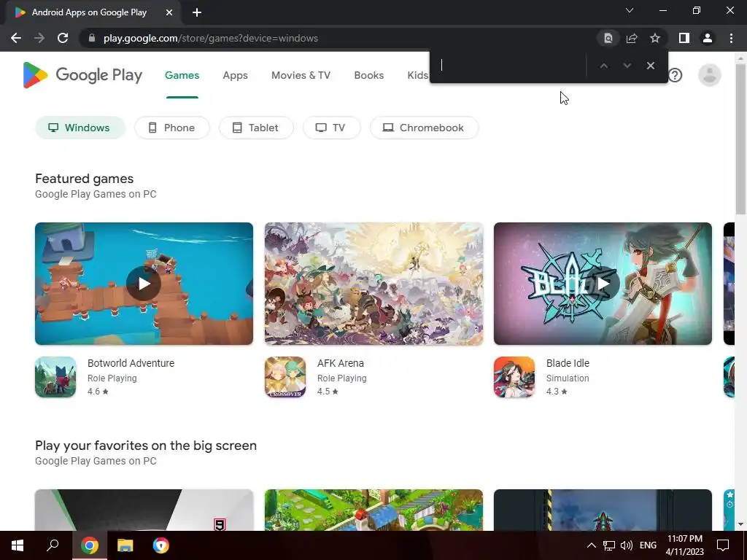Select the TV device filter chip
The width and height of the screenshot is (747, 560).
[332, 128]
